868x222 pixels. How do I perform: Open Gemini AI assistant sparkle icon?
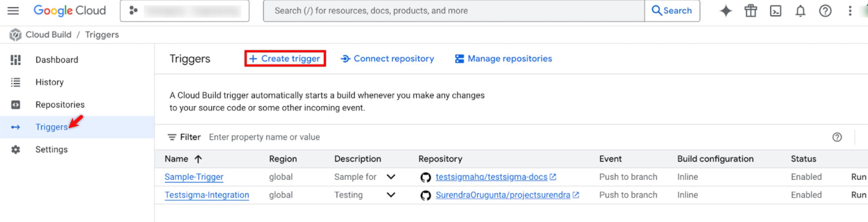click(725, 11)
